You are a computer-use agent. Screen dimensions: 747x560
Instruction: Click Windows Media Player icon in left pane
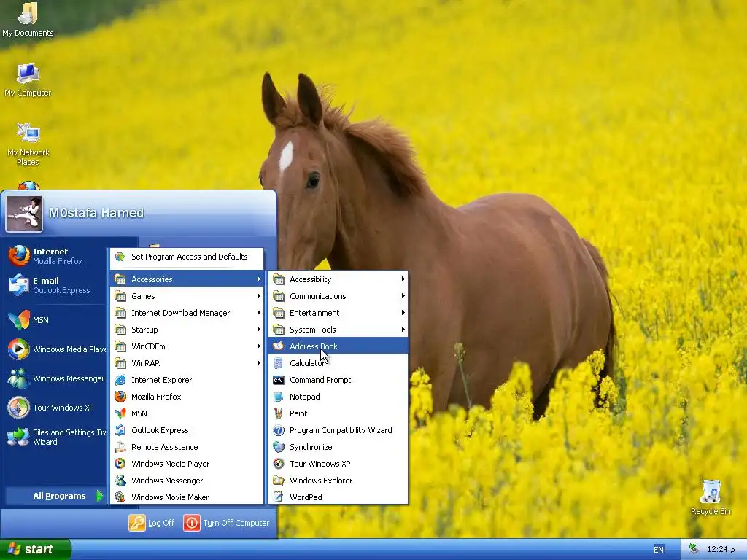(x=19, y=349)
